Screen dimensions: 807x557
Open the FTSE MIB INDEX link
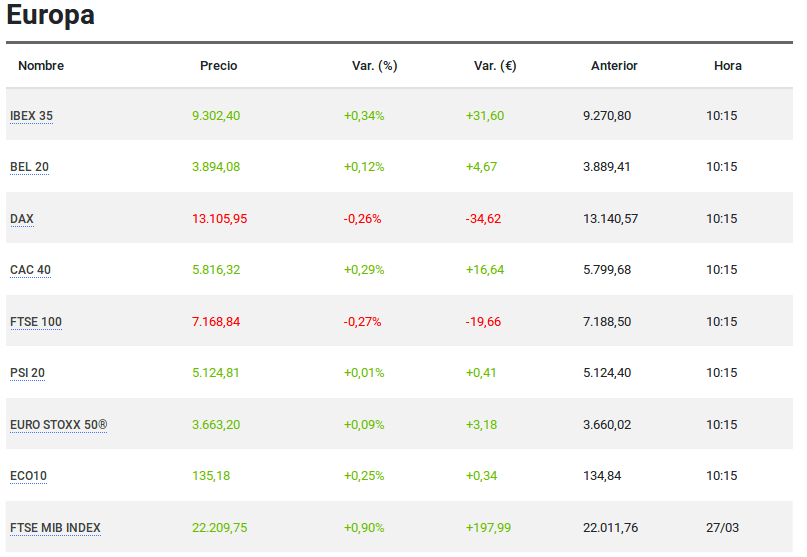pos(55,528)
